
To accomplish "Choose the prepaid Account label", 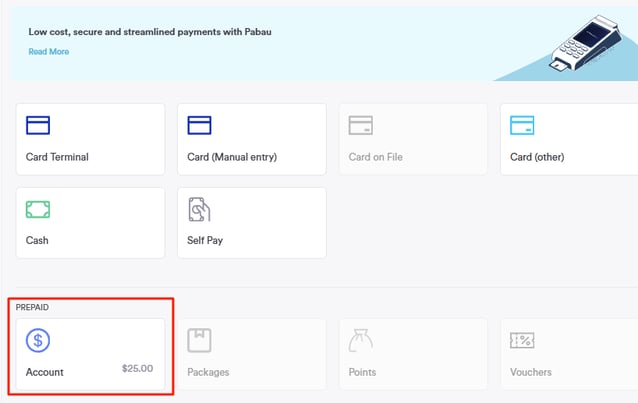I will coord(45,372).
